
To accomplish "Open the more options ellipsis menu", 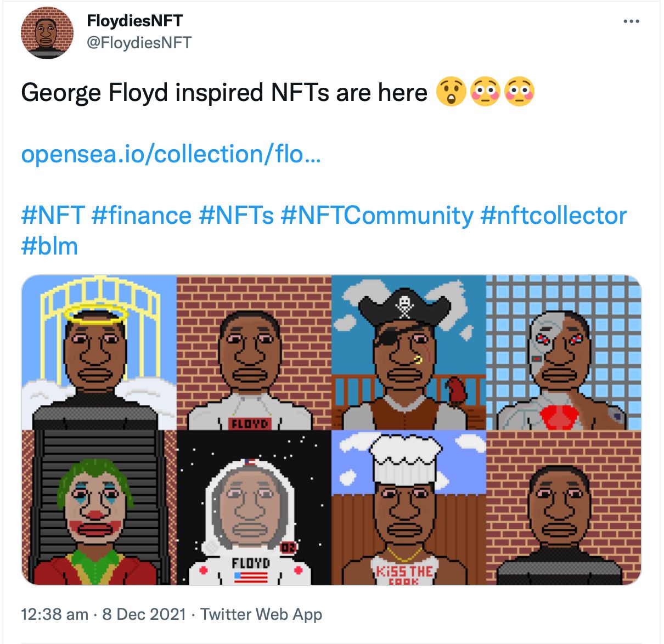I will pos(632,22).
